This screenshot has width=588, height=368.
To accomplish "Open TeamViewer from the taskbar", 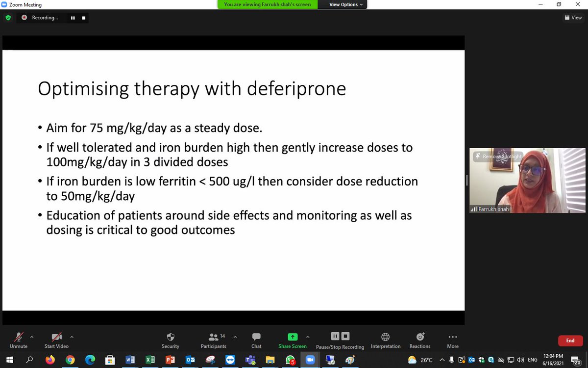I will (230, 360).
